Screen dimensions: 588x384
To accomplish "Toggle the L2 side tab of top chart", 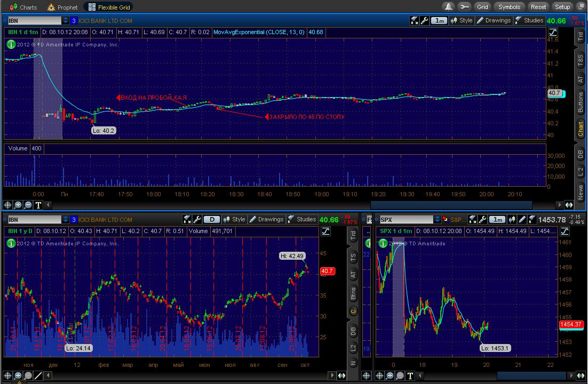I will click(581, 172).
